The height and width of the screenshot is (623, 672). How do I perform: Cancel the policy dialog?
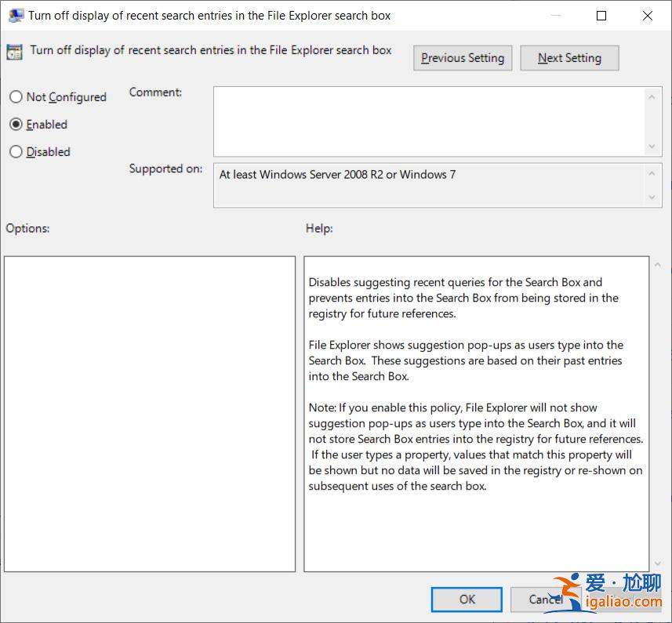pos(545,599)
